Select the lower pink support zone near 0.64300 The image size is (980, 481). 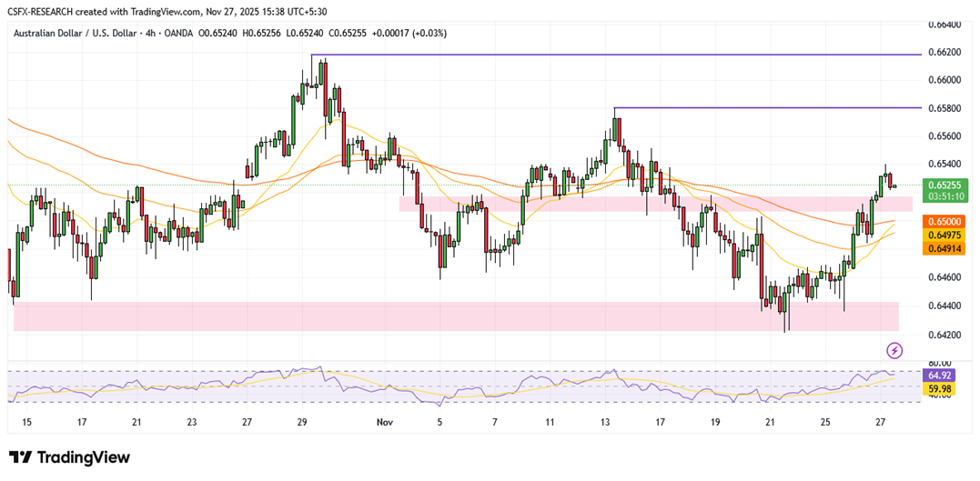coord(455,316)
